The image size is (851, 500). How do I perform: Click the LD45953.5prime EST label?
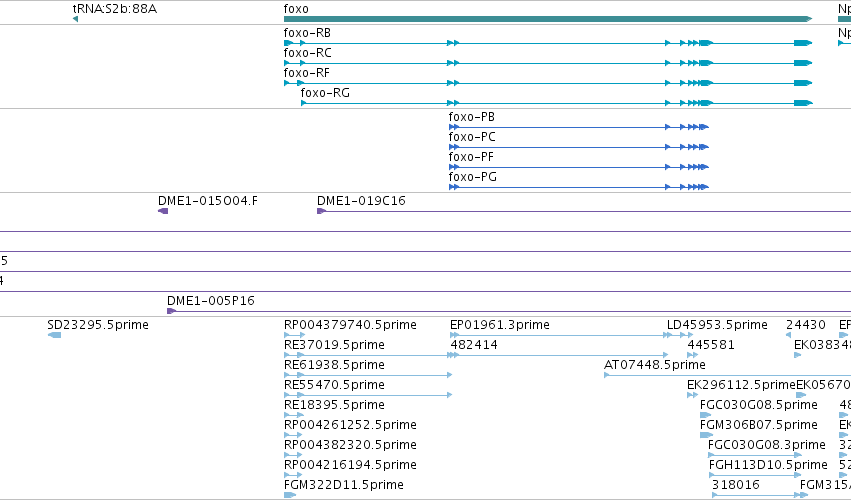[x=717, y=325]
